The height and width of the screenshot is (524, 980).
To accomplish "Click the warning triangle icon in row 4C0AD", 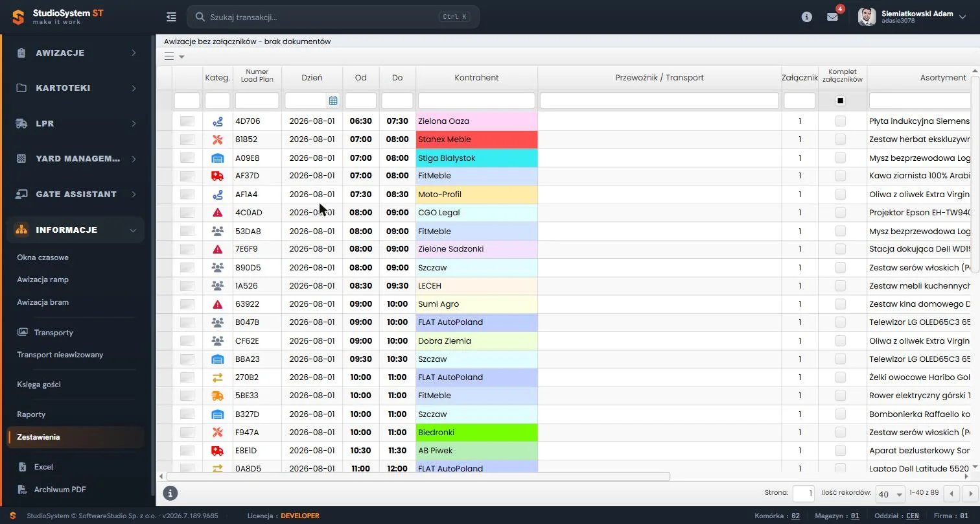I will [x=217, y=213].
